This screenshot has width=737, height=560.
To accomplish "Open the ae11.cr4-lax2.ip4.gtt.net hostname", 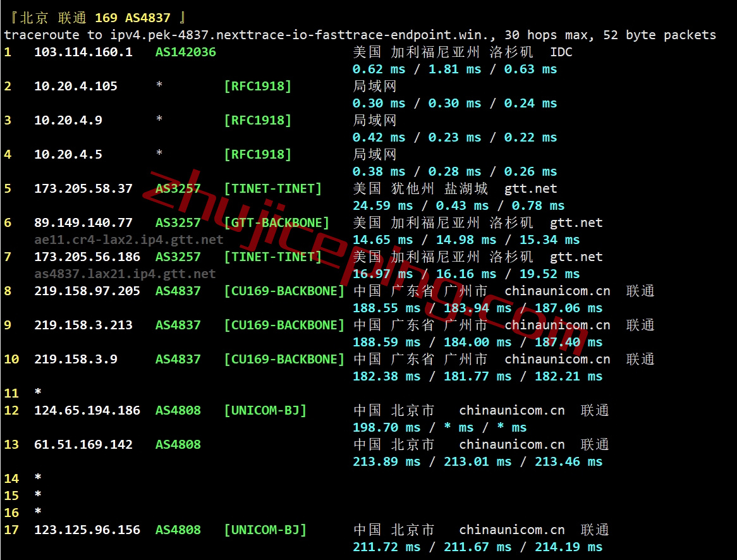I will tap(128, 240).
